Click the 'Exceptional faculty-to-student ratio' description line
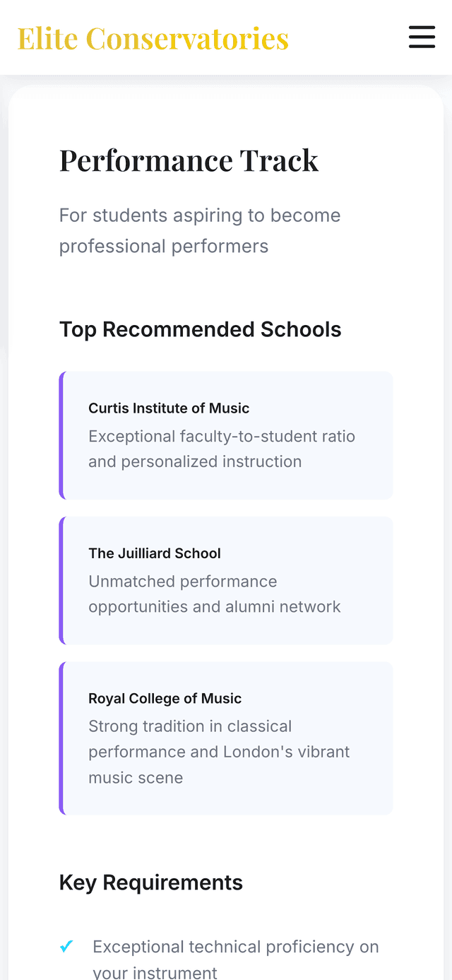Viewport: 452px width, 980px height. point(222,437)
